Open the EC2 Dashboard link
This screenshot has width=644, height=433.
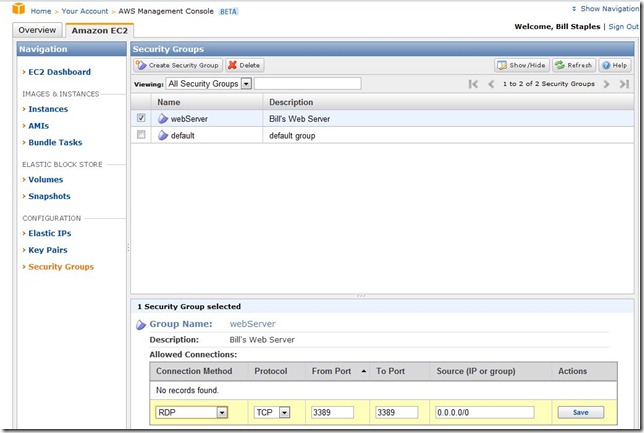(x=60, y=72)
